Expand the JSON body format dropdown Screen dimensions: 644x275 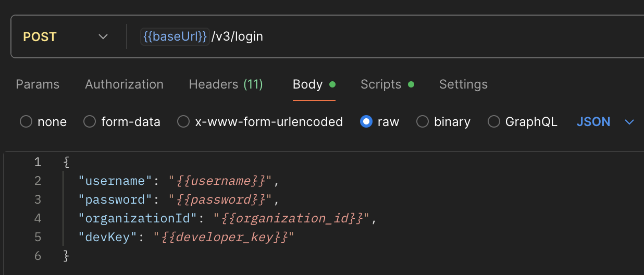click(605, 122)
